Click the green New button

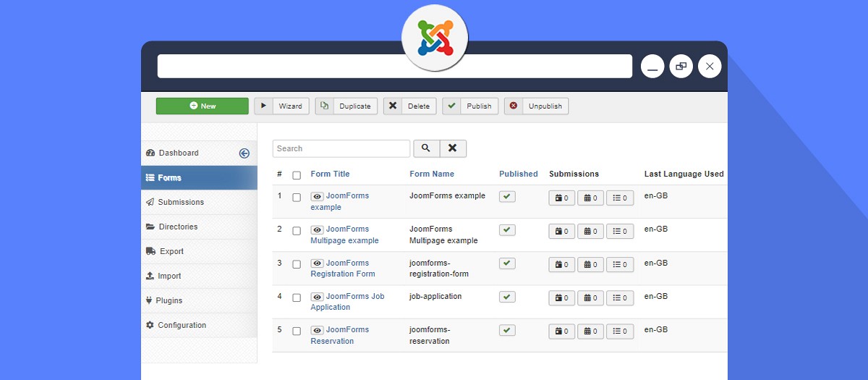tap(203, 106)
